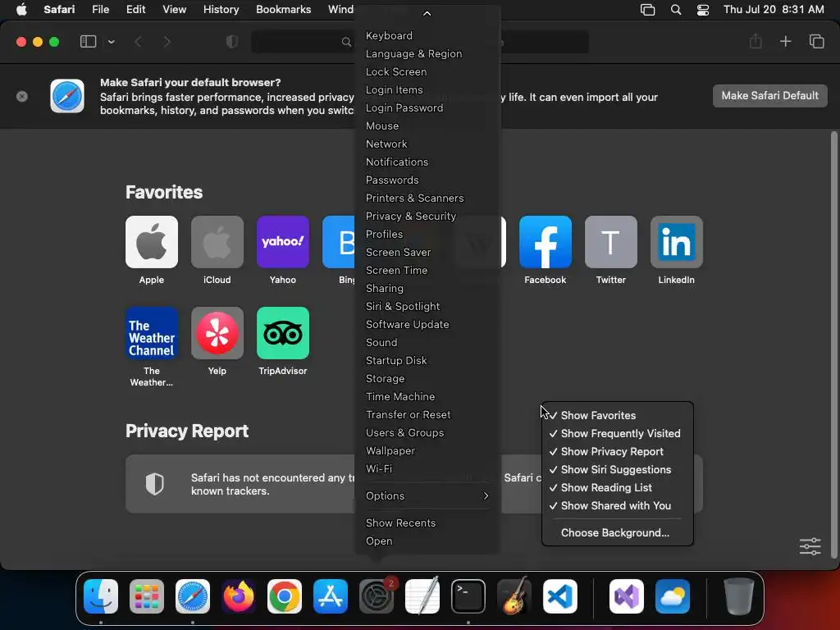Open Trash in the Dock

tap(739, 596)
